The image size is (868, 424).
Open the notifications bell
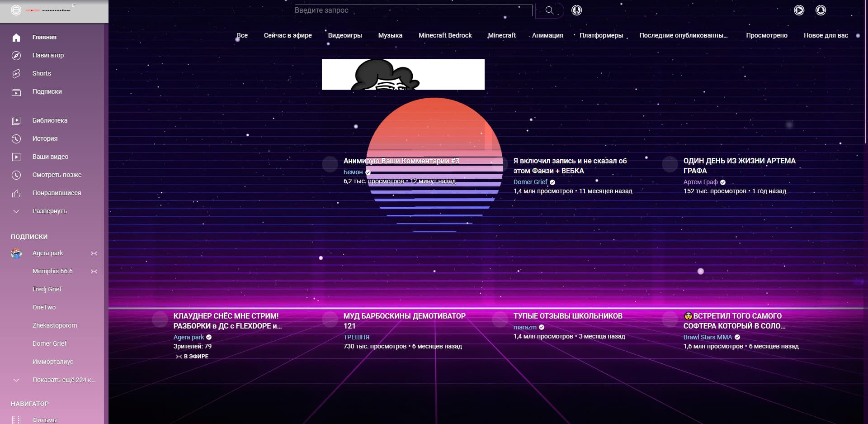[821, 10]
